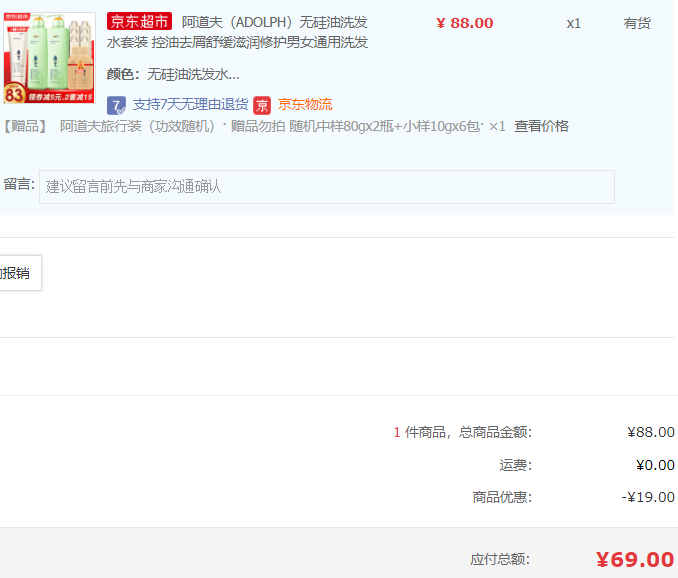678x578 pixels.
Task: Select the 总商品金额 ¥88.00 value
Action: tap(651, 432)
